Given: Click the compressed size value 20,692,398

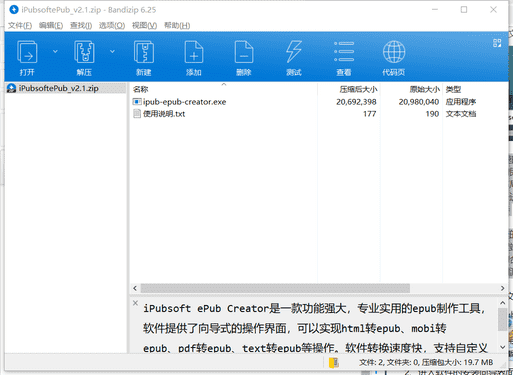Looking at the screenshot, I should click(356, 102).
